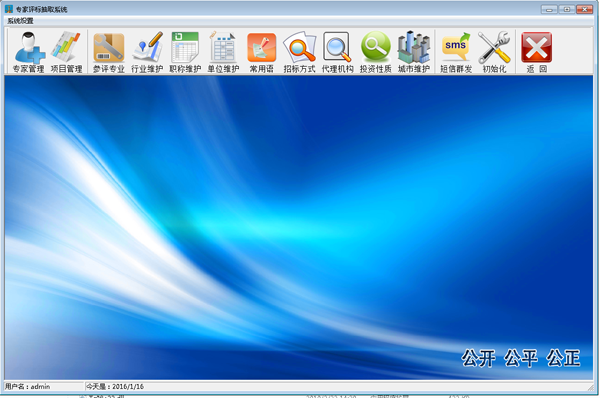The height and width of the screenshot is (398, 600).
Task: Maximize the 专家评标抽取系统 window
Action: [x=567, y=9]
